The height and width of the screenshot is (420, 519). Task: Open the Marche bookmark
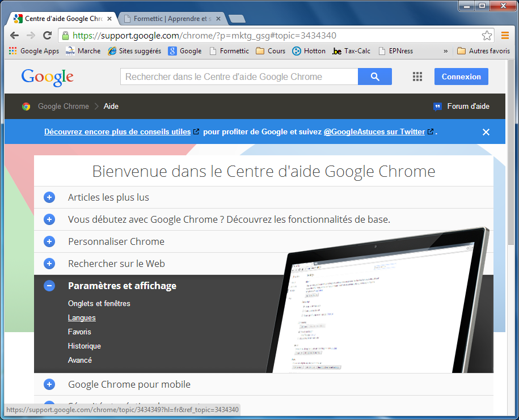[83, 51]
